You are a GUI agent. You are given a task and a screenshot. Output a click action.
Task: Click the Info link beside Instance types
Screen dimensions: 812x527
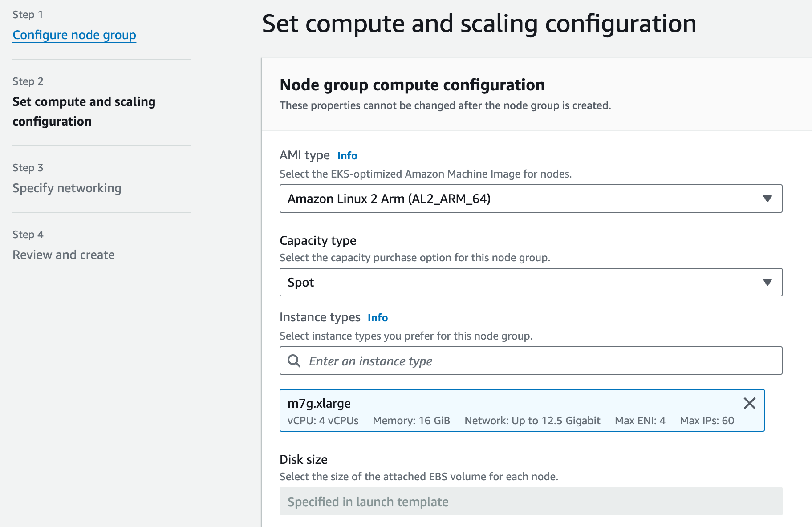tap(378, 318)
